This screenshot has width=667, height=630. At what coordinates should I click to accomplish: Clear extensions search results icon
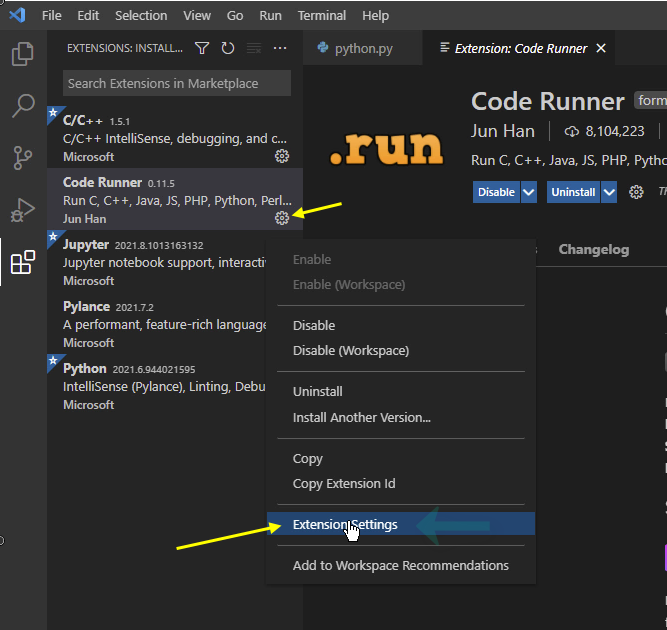(x=254, y=48)
